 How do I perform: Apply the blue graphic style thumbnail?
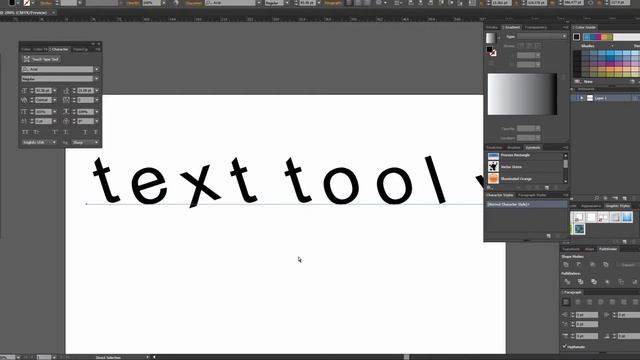(x=627, y=217)
